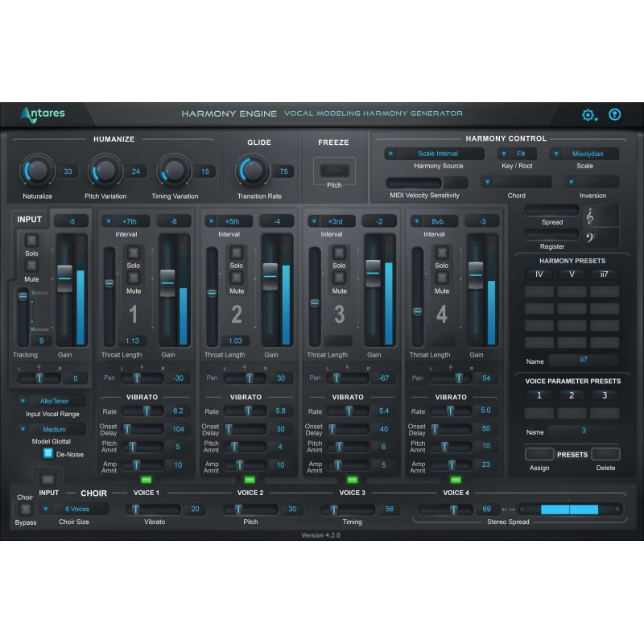Enable the Freeze Pitch toggle
The height and width of the screenshot is (644, 644).
pyautogui.click(x=333, y=171)
